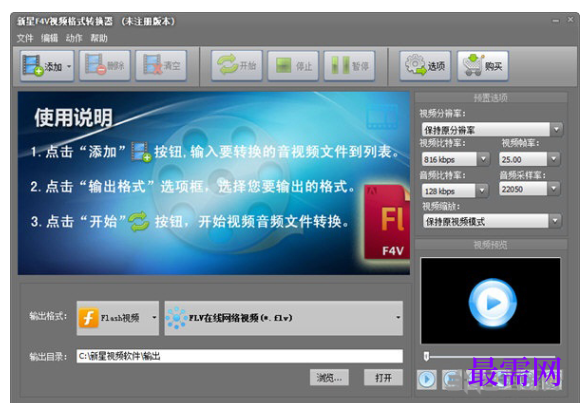Open the 帮助 menu
This screenshot has width=580, height=403.
click(x=99, y=38)
